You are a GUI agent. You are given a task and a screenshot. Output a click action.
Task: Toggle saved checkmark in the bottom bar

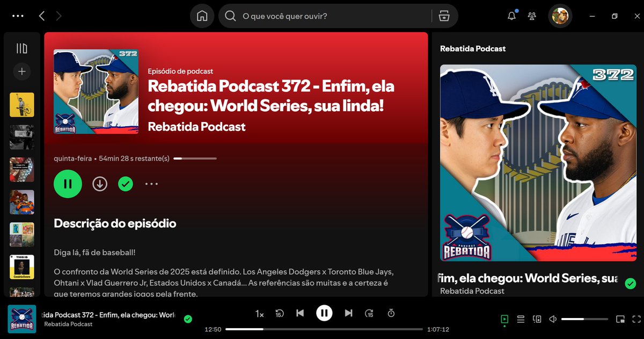coord(188,319)
